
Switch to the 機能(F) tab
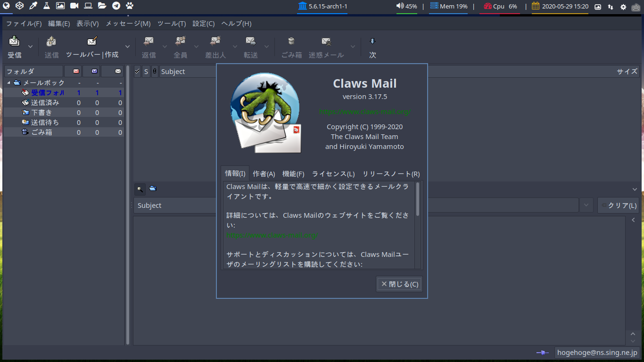click(293, 174)
